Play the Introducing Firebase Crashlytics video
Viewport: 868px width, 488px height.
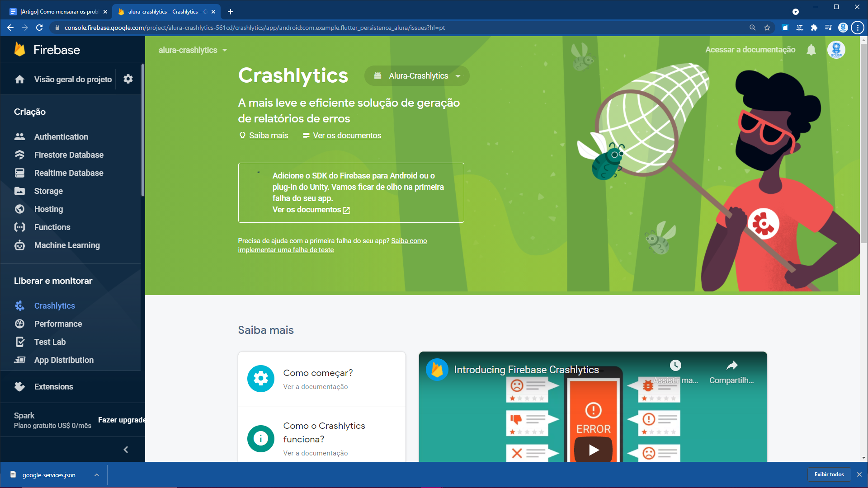pyautogui.click(x=594, y=450)
